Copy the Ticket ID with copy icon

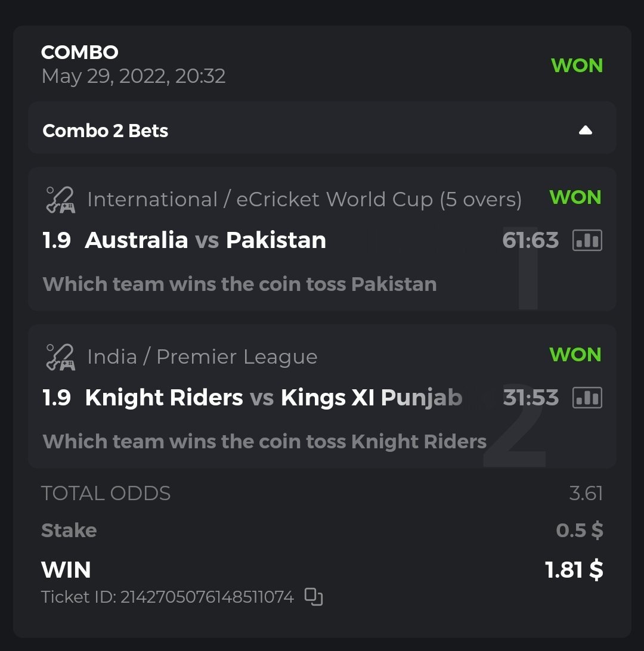tap(314, 596)
